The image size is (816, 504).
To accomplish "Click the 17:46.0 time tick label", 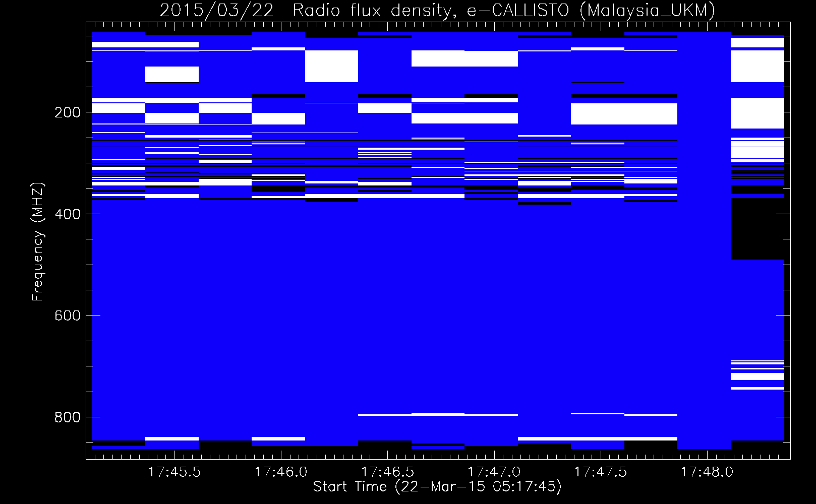I will tap(280, 472).
